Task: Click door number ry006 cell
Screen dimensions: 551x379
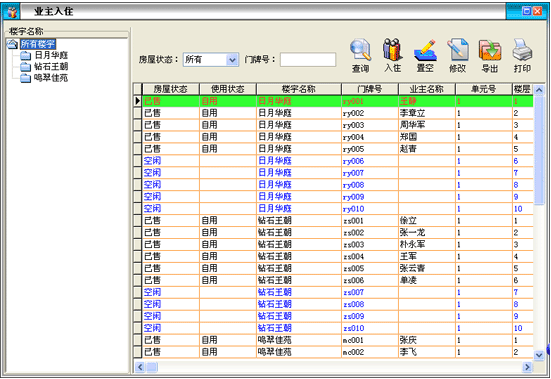Action: [x=370, y=161]
